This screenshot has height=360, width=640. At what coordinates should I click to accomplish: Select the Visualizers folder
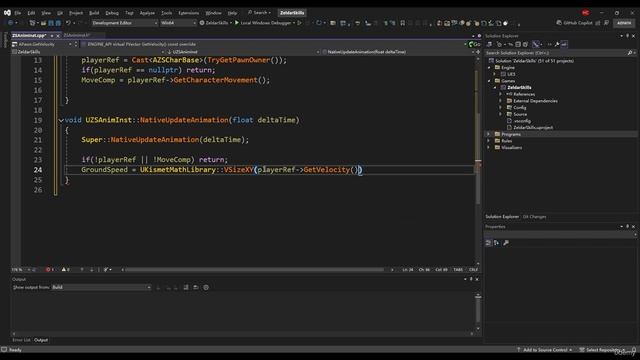tap(511, 147)
